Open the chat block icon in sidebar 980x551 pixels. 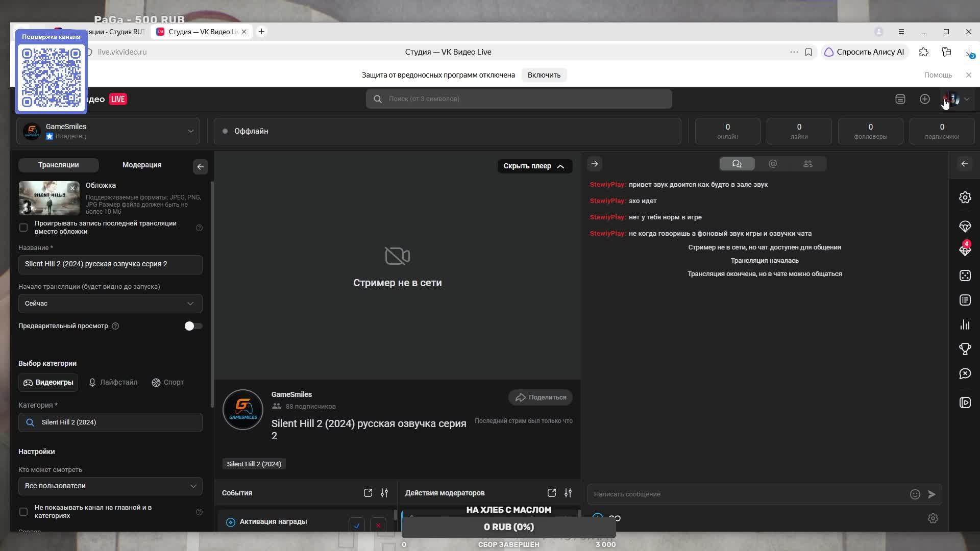click(x=965, y=373)
